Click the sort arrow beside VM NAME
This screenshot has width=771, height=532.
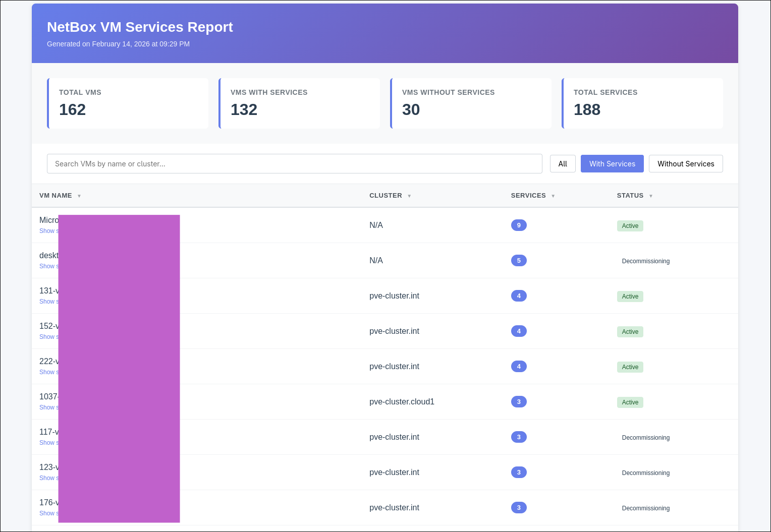pos(79,196)
